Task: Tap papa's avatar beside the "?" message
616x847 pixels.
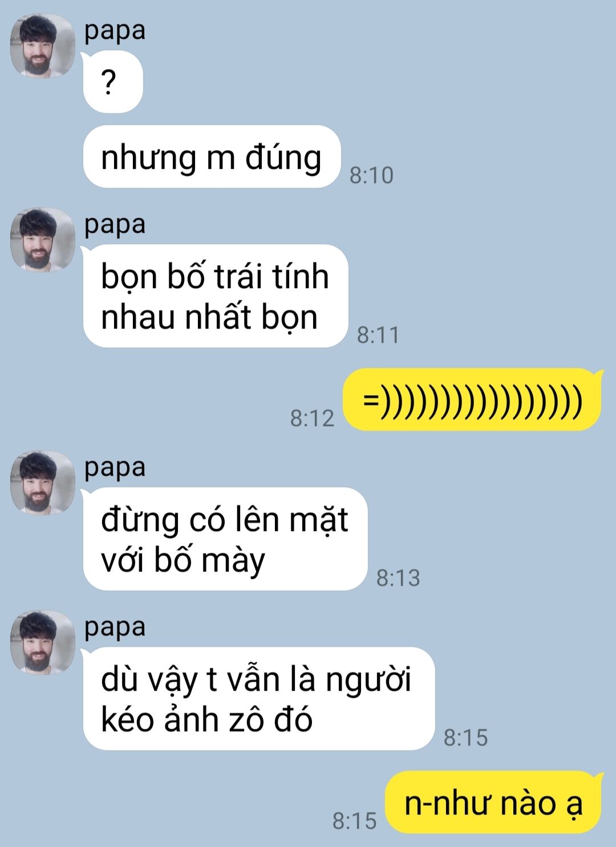Action: (x=43, y=46)
